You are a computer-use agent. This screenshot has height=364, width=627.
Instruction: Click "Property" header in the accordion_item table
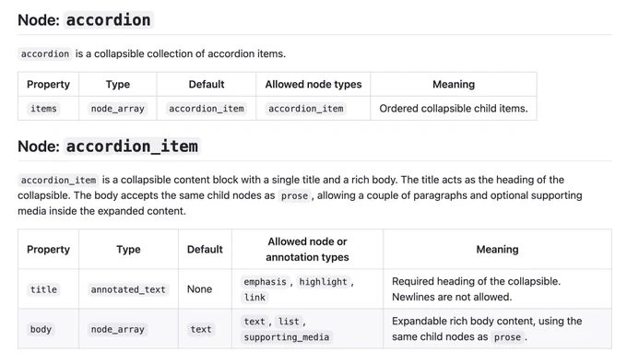[x=48, y=250]
